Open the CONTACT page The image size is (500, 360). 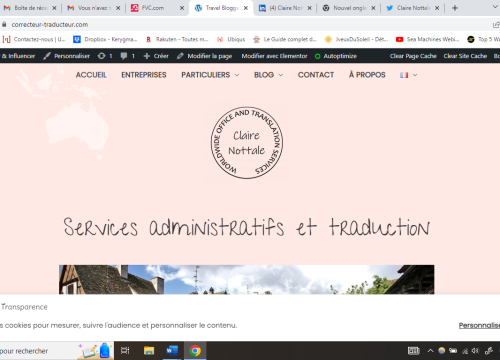[x=316, y=75]
